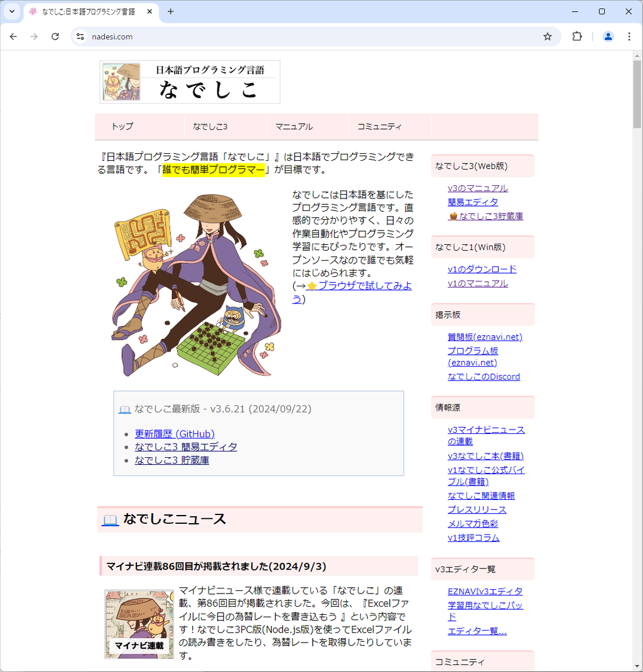Viewport: 643px width, 672px height.
Task: Open the Chrome profile avatar icon
Action: coord(608,36)
